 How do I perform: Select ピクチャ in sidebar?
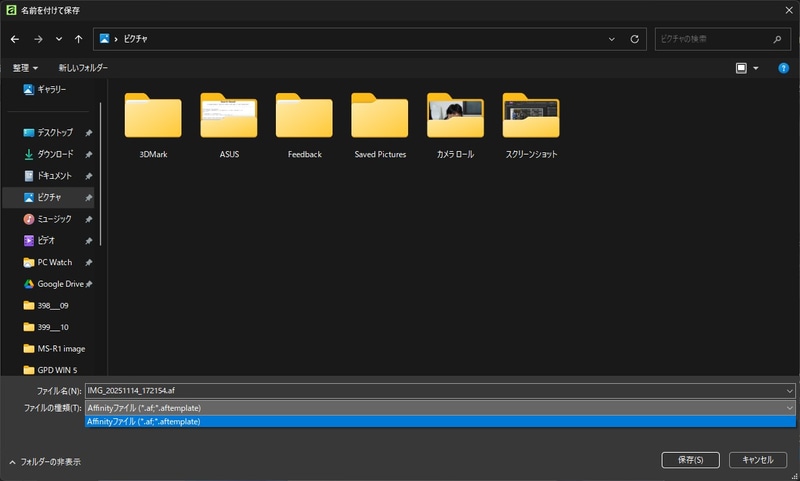(48, 197)
